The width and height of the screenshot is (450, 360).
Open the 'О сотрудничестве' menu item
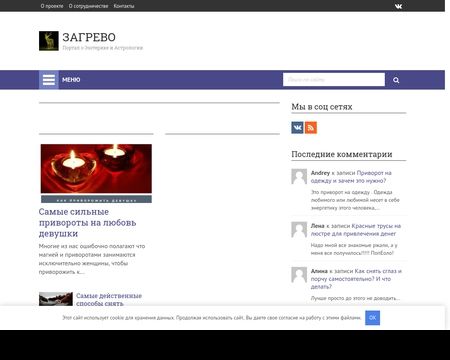88,6
